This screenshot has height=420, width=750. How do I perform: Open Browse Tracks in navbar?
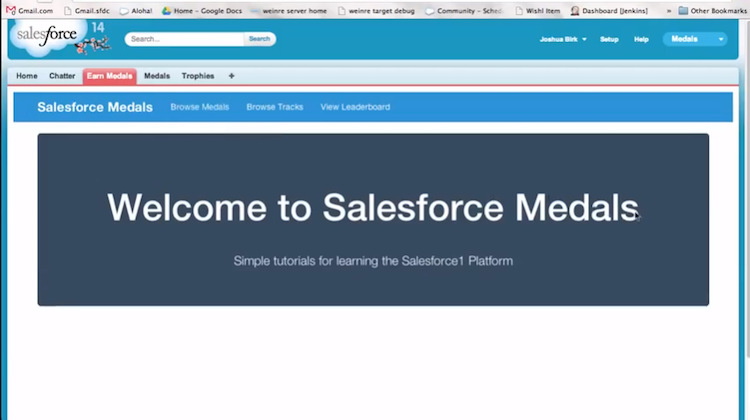(275, 107)
